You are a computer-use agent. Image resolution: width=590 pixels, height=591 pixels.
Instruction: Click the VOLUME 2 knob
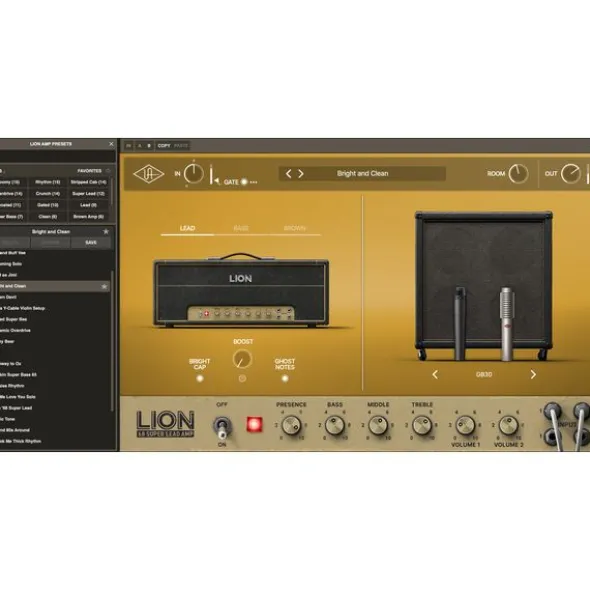coord(509,426)
